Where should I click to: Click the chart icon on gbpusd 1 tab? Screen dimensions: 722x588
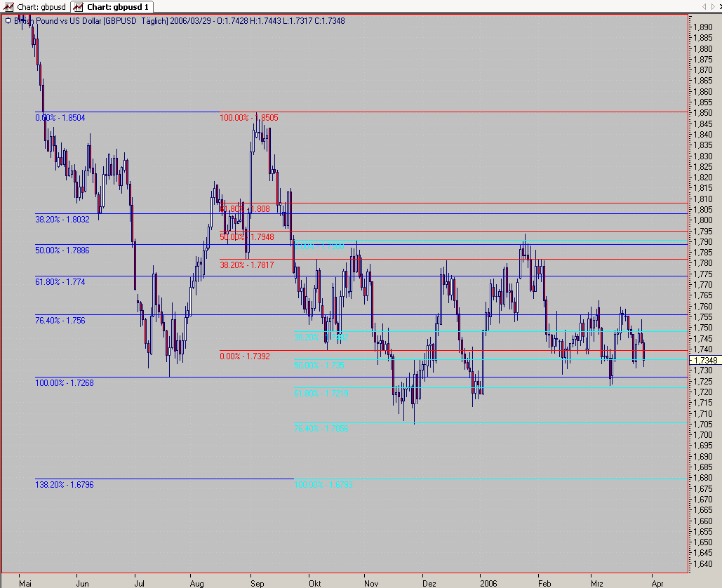pyautogui.click(x=79, y=7)
